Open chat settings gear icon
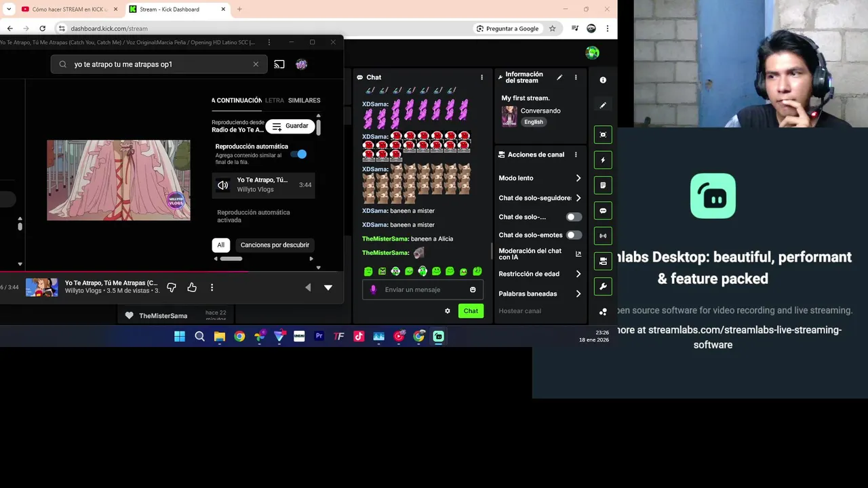Image resolution: width=868 pixels, height=488 pixels. click(448, 311)
